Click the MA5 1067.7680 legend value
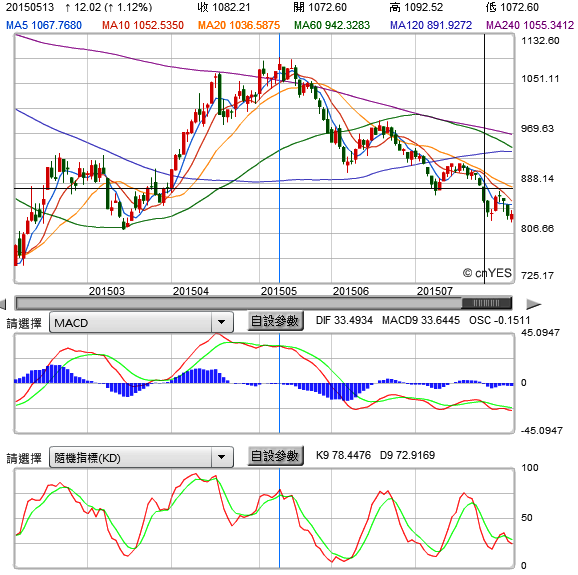Screen dimensions: 578x575 44,25
